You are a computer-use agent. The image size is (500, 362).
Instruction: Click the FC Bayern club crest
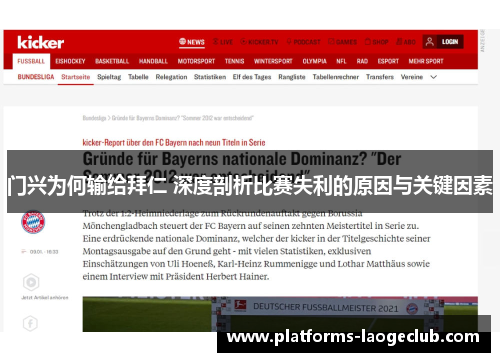(x=33, y=222)
